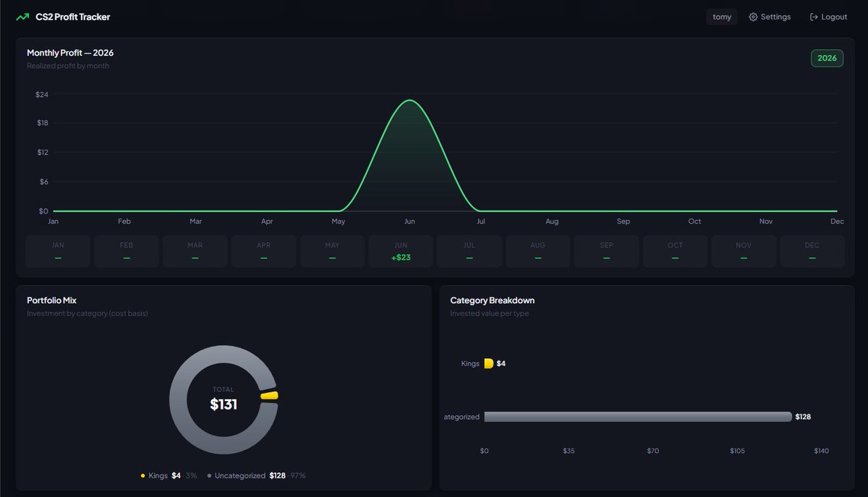
Task: Click the Dec x-axis label on chart
Action: pyautogui.click(x=837, y=221)
